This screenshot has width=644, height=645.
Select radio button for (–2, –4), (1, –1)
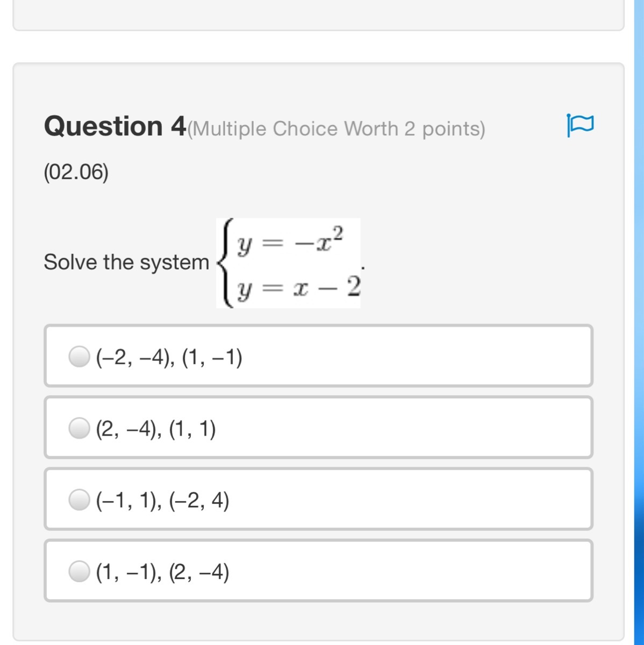click(x=78, y=356)
